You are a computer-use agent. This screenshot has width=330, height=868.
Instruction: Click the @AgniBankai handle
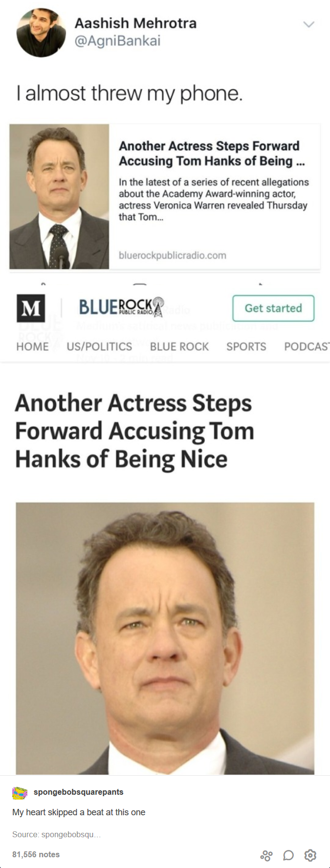(x=117, y=41)
